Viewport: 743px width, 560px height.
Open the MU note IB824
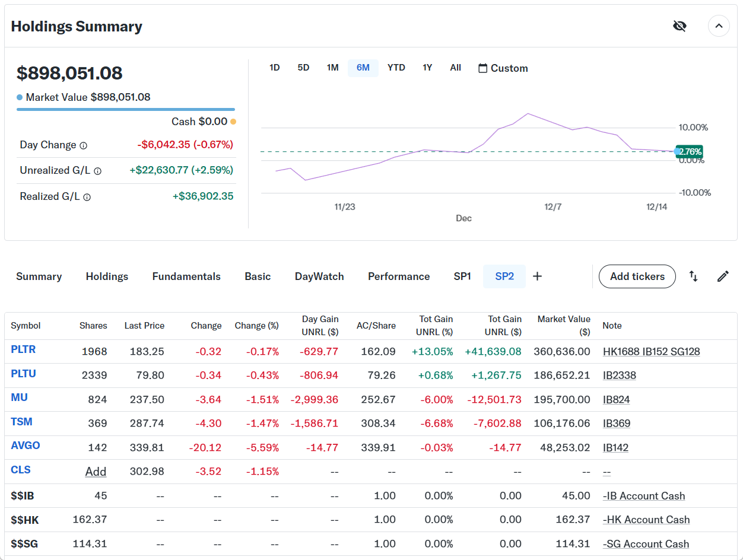(x=616, y=399)
